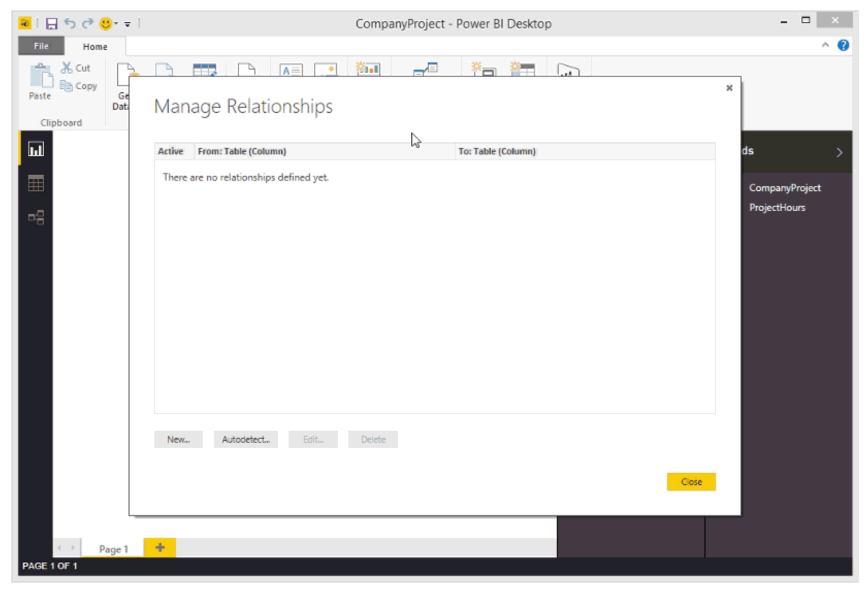Collapse the Fields pane with the chevron
This screenshot has height=594, width=868.
pyautogui.click(x=840, y=152)
